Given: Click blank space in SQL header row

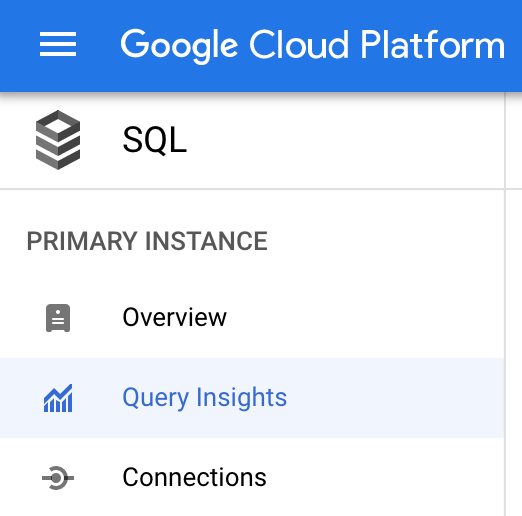Looking at the screenshot, I should 343,140.
